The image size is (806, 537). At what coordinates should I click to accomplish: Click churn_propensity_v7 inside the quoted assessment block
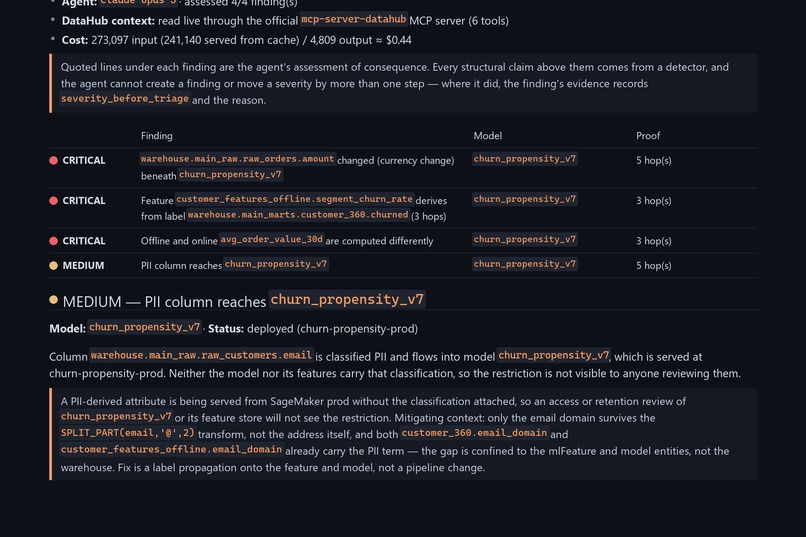116,416
